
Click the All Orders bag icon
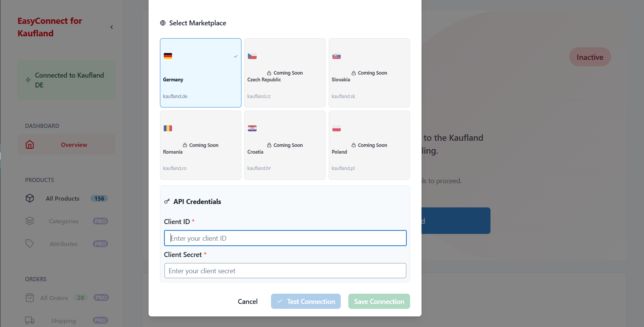[x=30, y=298]
